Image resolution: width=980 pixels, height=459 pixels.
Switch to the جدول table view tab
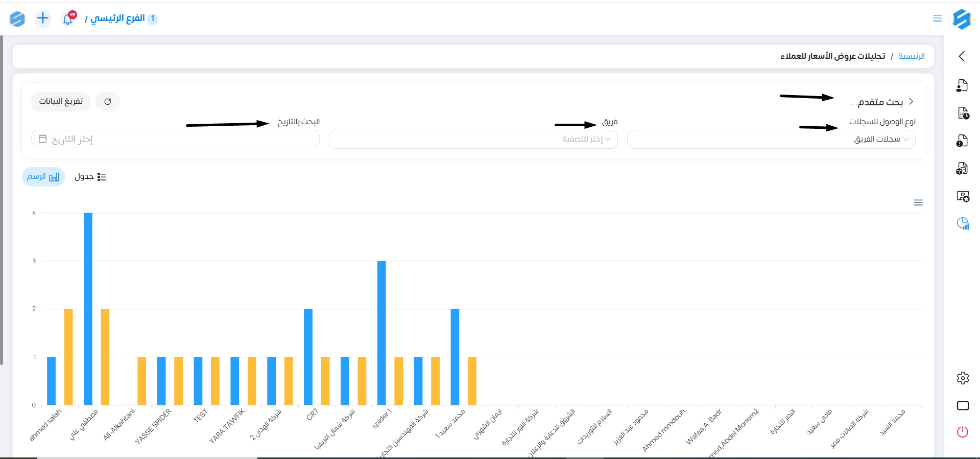coord(90,177)
